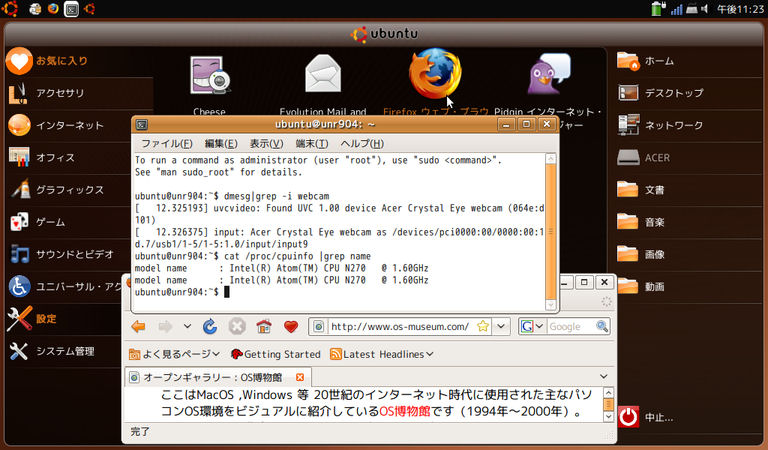The width and height of the screenshot is (768, 450).
Task: Click the search magnifier icon
Action: [x=602, y=326]
